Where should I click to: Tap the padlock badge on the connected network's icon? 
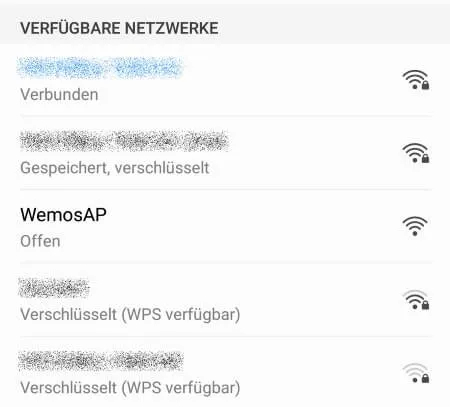(x=425, y=85)
